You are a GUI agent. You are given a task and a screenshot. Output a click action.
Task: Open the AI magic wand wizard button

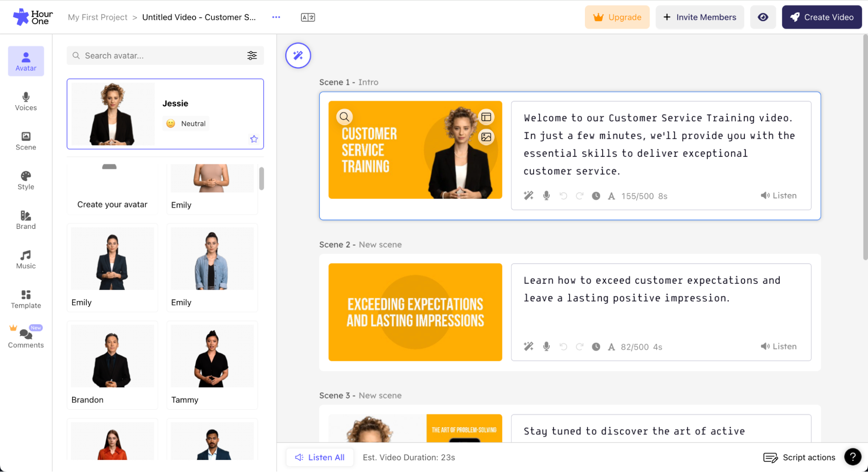tap(298, 56)
